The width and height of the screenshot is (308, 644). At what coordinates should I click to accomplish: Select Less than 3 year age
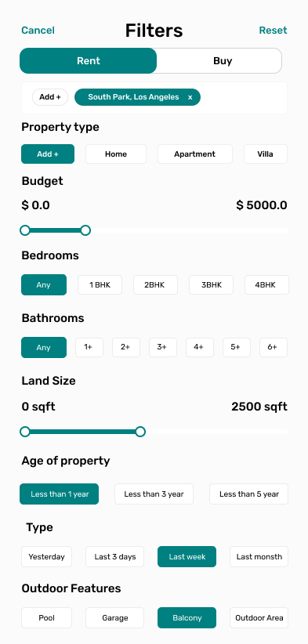tap(154, 494)
